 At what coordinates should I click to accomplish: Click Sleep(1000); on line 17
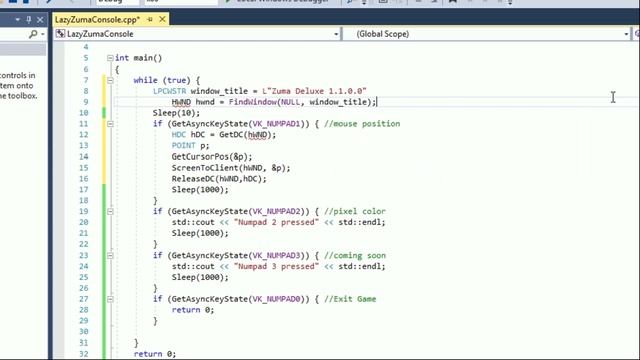[200, 190]
